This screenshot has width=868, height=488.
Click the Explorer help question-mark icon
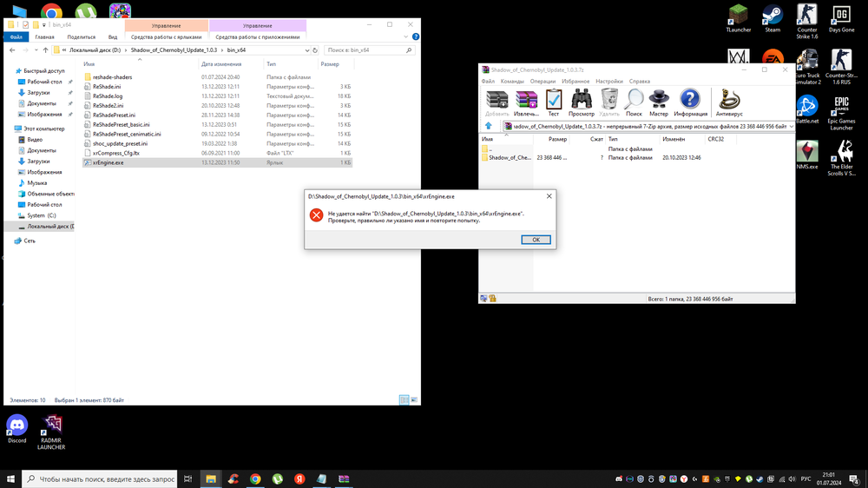pos(416,36)
